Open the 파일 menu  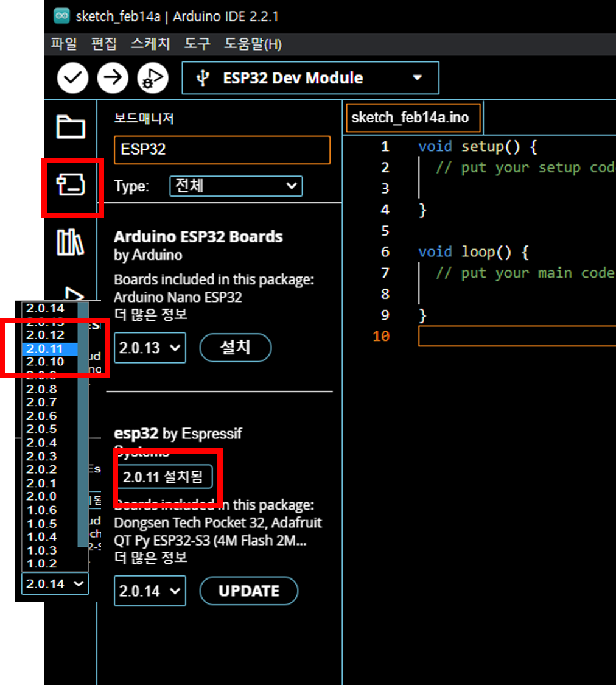64,44
